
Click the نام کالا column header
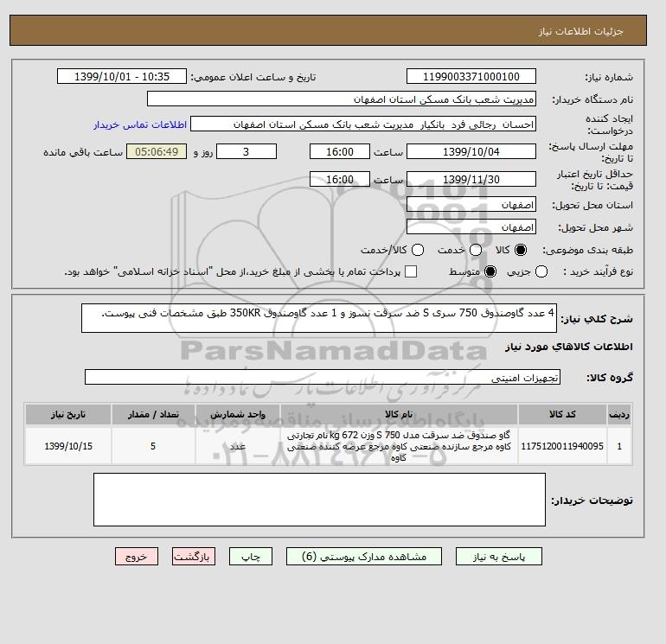pos(399,414)
